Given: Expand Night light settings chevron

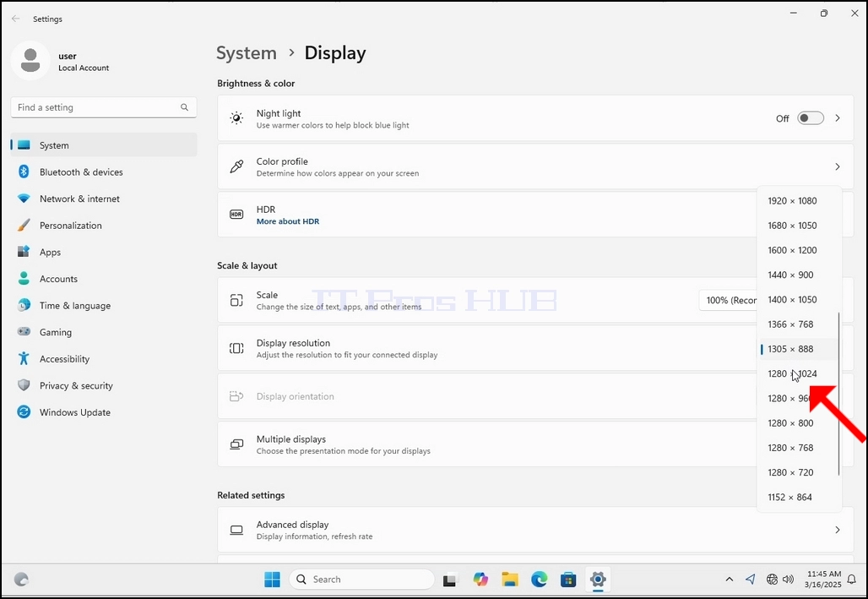Looking at the screenshot, I should [838, 118].
